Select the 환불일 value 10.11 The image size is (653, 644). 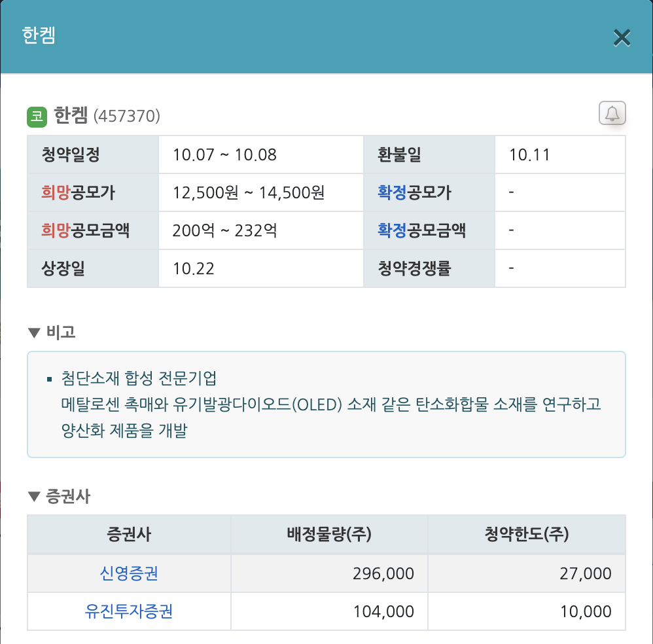pos(529,155)
